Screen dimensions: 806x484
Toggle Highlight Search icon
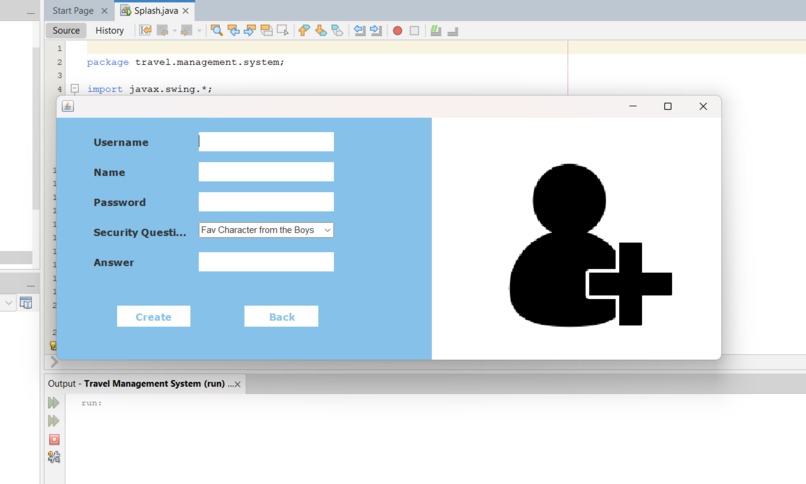(x=266, y=30)
